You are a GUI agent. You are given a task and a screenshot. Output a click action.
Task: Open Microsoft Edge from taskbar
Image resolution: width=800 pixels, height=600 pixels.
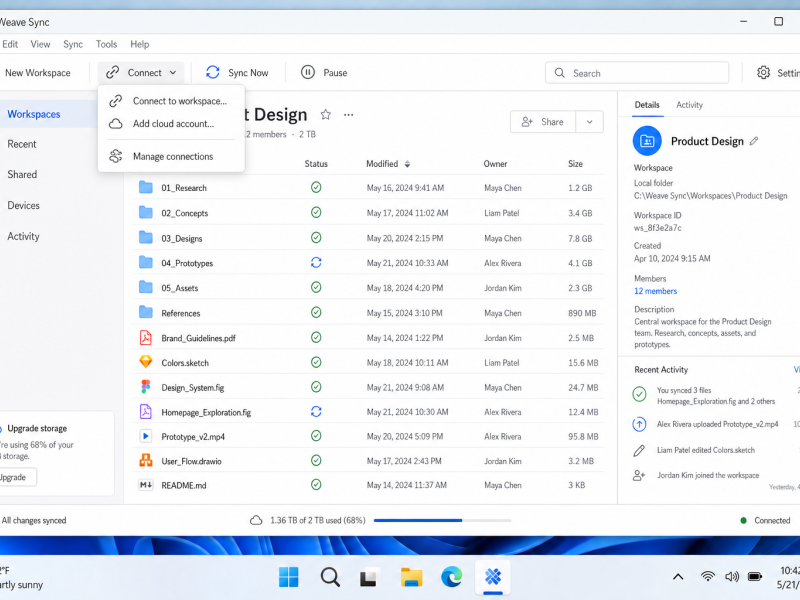(x=452, y=577)
